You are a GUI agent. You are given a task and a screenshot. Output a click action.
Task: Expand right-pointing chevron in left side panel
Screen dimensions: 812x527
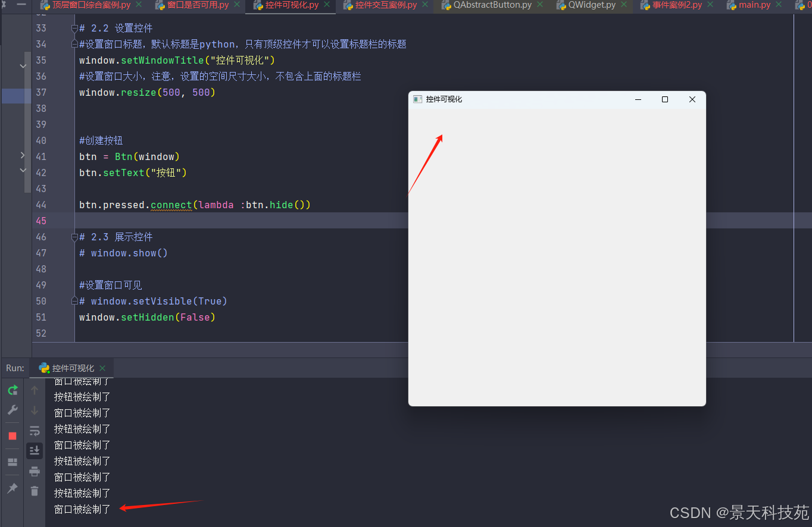[23, 155]
